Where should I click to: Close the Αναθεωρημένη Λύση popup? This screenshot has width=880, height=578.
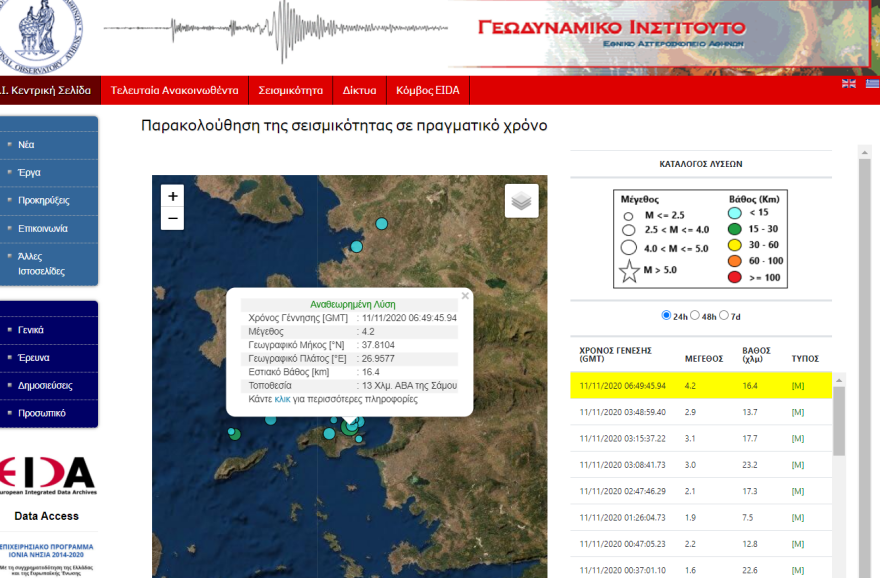pos(465,296)
